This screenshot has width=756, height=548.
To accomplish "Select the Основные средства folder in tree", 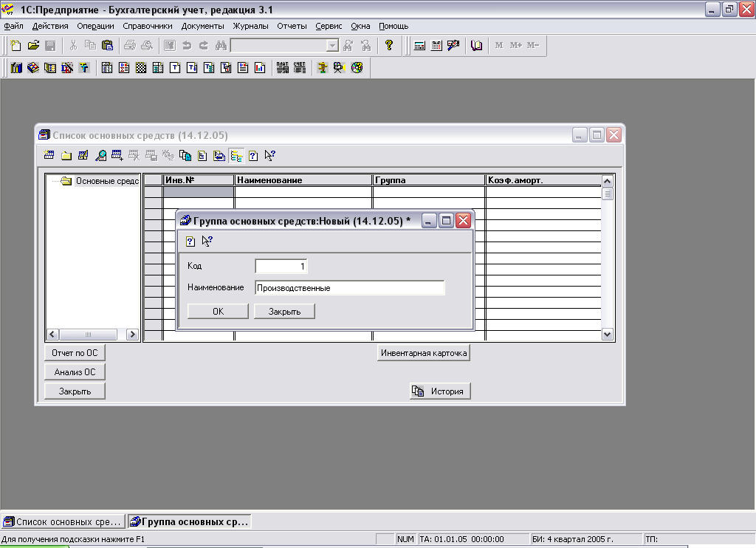I will click(x=106, y=181).
